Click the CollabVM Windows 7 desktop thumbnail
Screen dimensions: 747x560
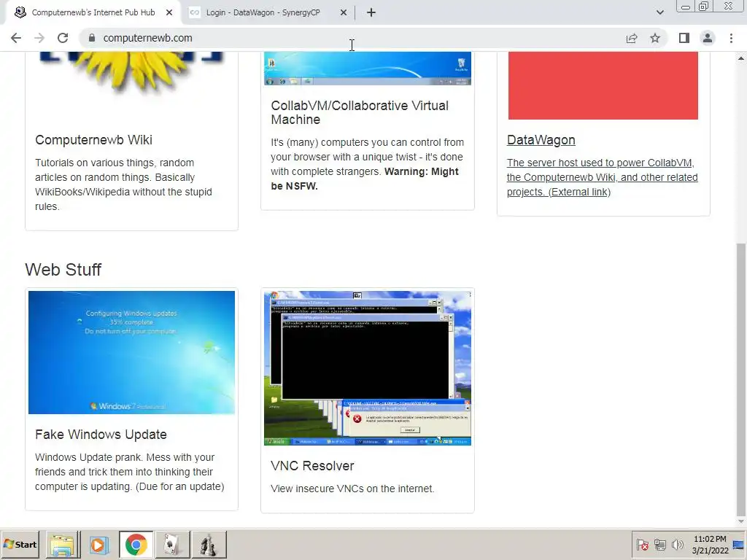click(368, 69)
